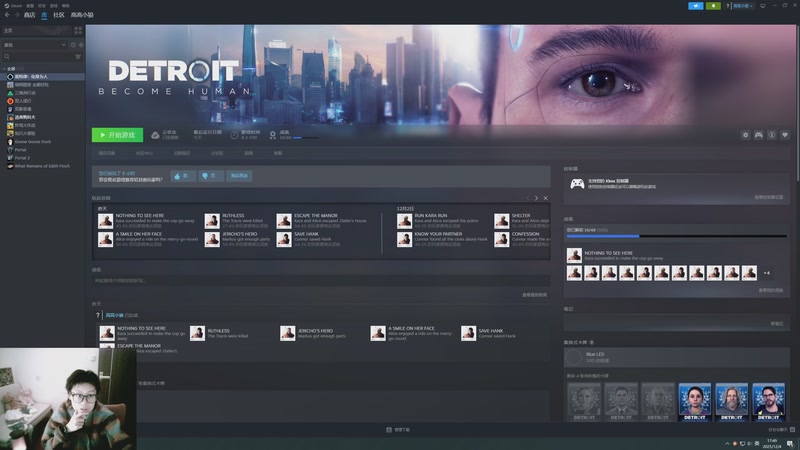This screenshot has width=800, height=450.
Task: Click thumbs up recommend button
Action: pyautogui.click(x=183, y=176)
